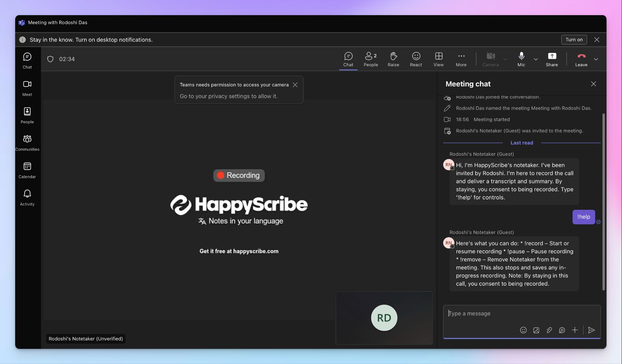Open Communities in the left sidebar

(27, 143)
